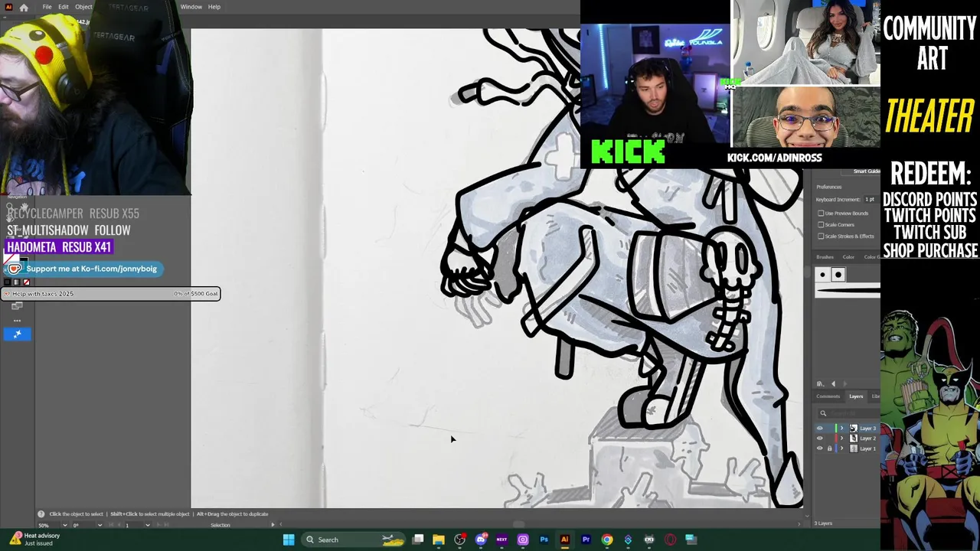This screenshot has height=551, width=980.
Task: Expand Layer 2 contents
Action: [842, 439]
